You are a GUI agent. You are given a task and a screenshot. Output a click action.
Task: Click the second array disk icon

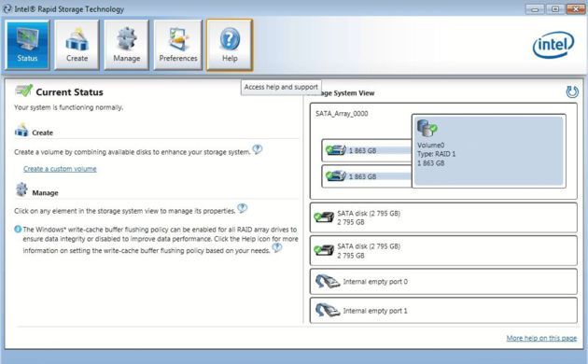[x=336, y=175]
